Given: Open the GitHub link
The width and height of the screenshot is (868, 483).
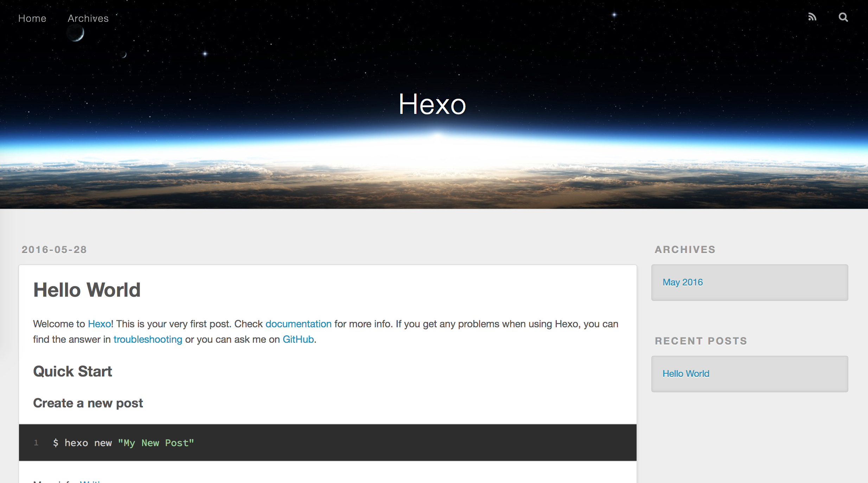Looking at the screenshot, I should click(298, 339).
